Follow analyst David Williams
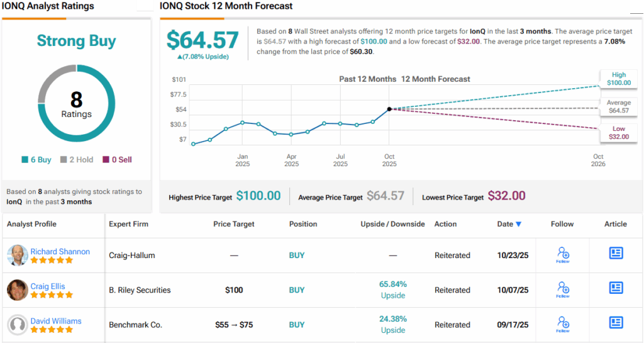This screenshot has height=343, width=644. coord(563,323)
